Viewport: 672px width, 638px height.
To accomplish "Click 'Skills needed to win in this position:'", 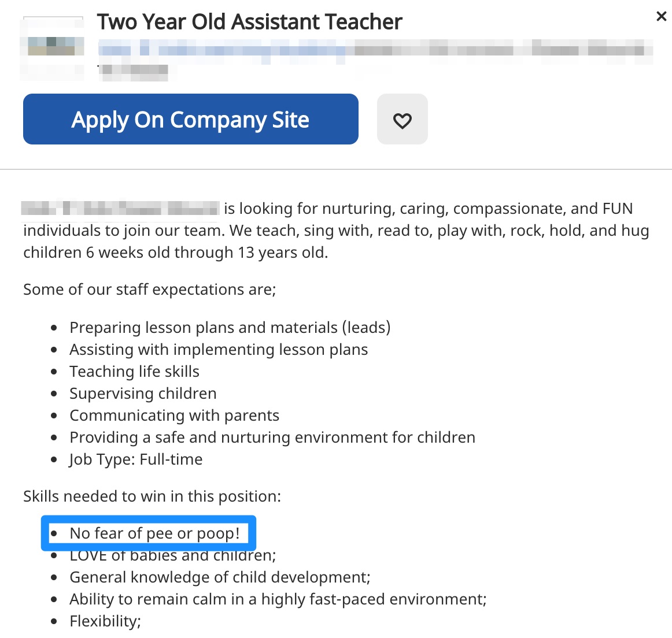I will [152, 496].
